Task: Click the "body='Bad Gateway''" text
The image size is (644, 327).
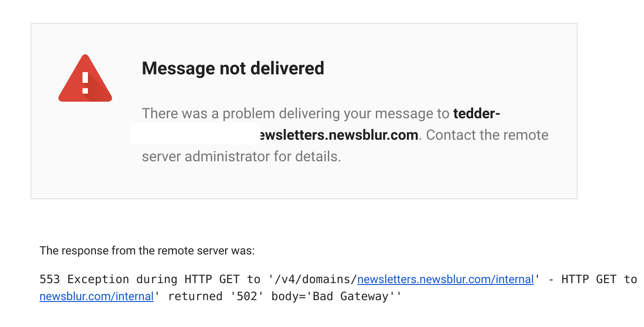Action: [x=336, y=296]
